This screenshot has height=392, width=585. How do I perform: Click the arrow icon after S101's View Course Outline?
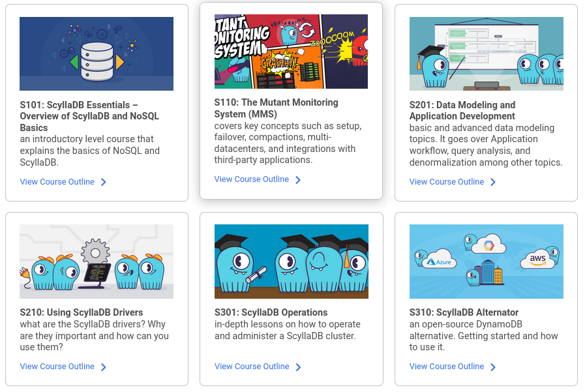[x=104, y=182]
